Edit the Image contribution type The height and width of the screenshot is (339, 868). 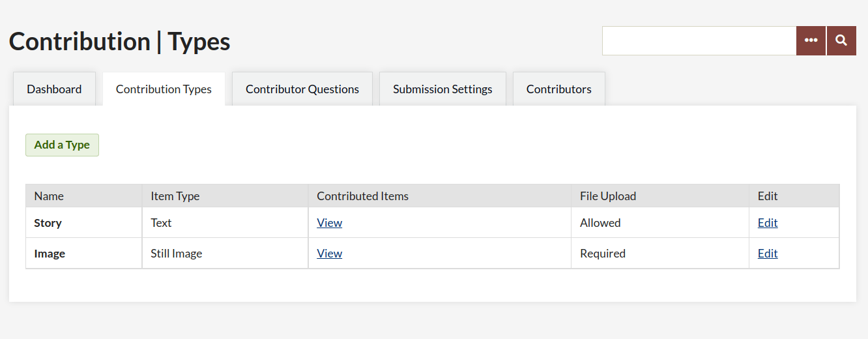click(768, 254)
